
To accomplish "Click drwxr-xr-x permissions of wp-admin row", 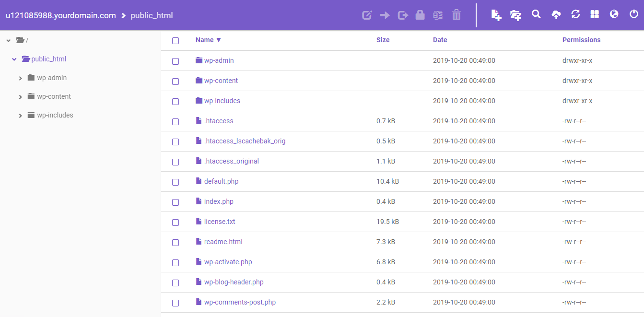I will click(x=577, y=60).
